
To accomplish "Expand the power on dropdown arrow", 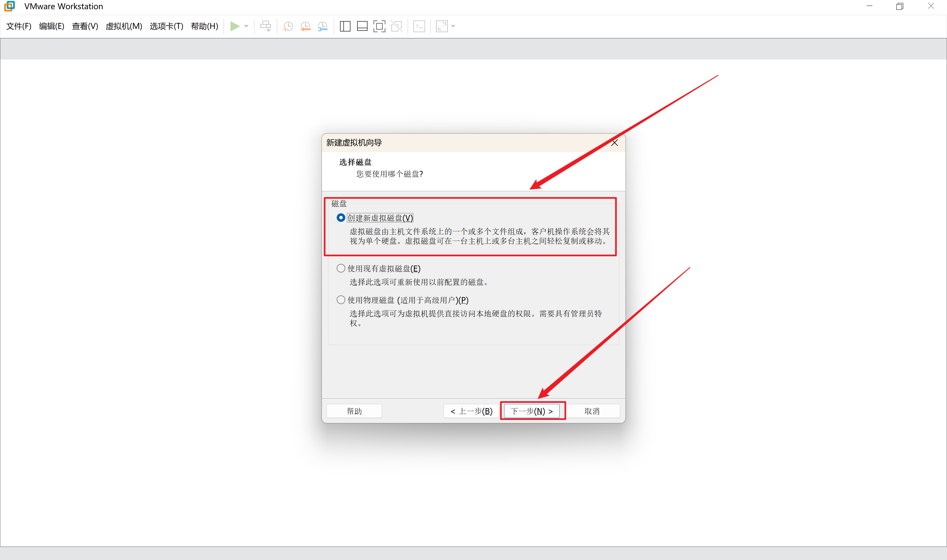I will pos(247,26).
